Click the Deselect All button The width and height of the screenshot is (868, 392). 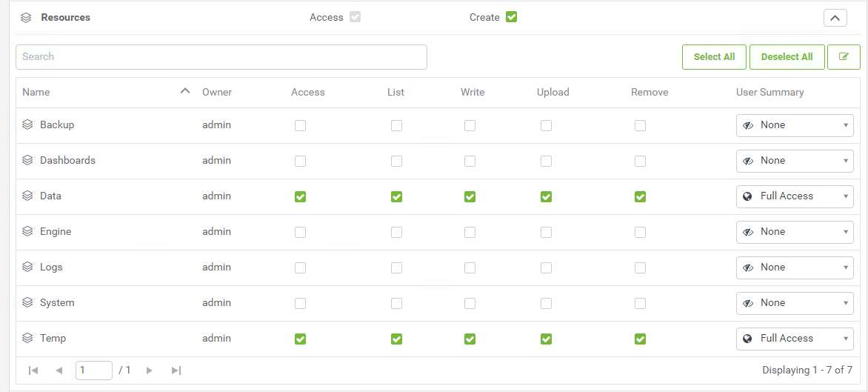click(x=787, y=57)
